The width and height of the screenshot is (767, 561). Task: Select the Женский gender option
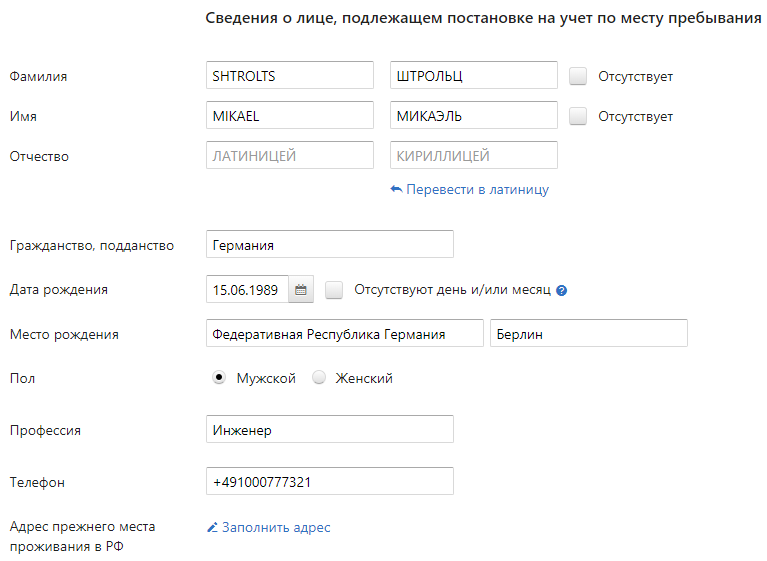tap(319, 378)
